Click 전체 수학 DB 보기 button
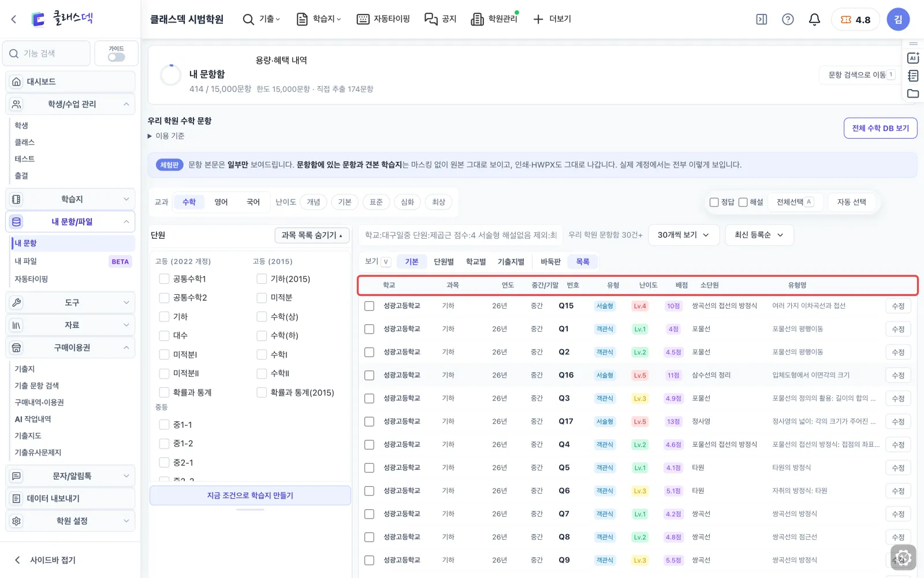 tap(881, 128)
